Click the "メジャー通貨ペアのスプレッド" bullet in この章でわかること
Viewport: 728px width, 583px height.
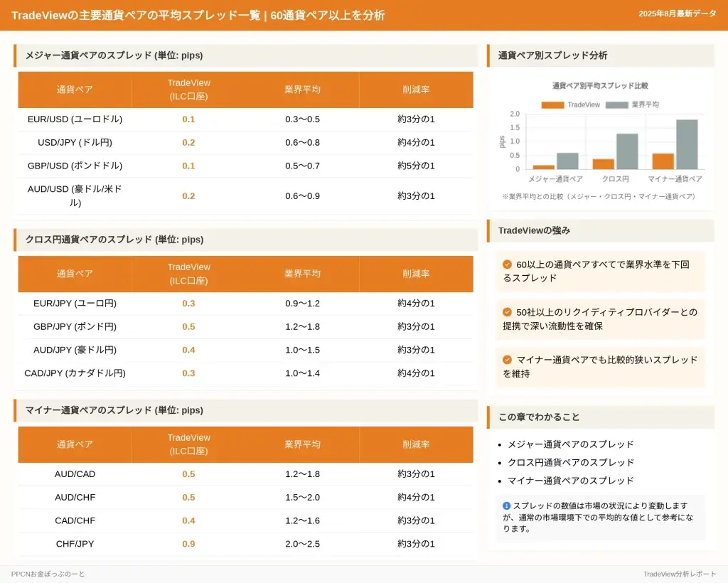tap(570, 444)
